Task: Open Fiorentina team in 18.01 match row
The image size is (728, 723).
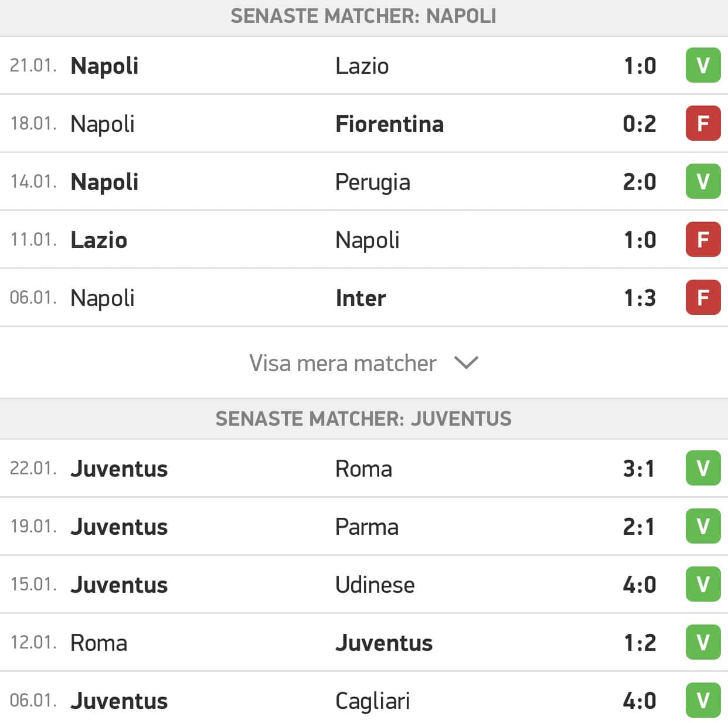Action: pos(389,124)
